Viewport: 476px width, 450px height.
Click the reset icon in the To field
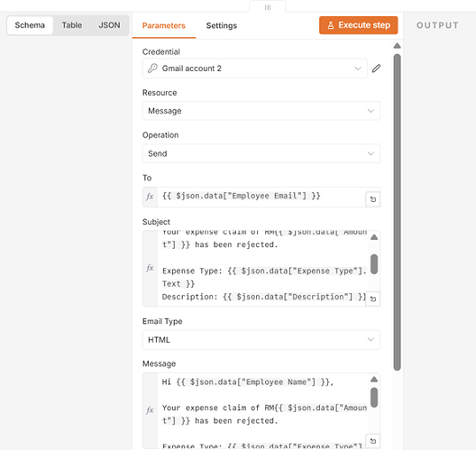(x=373, y=199)
